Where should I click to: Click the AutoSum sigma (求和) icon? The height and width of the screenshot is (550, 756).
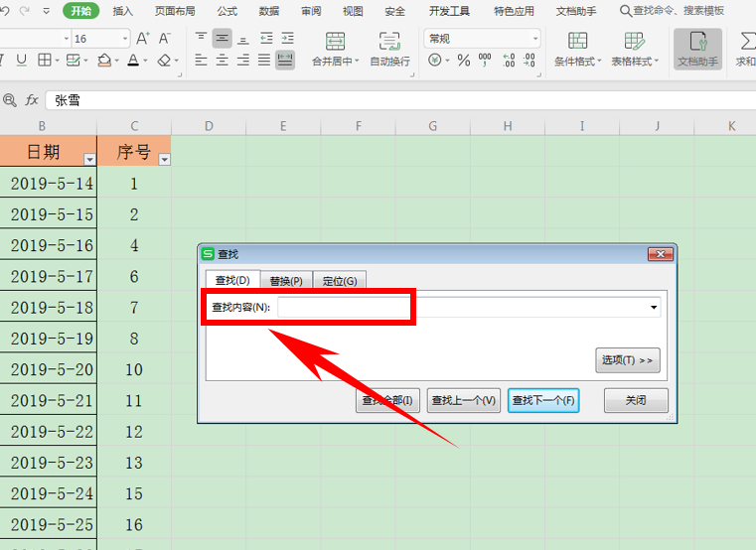point(747,42)
